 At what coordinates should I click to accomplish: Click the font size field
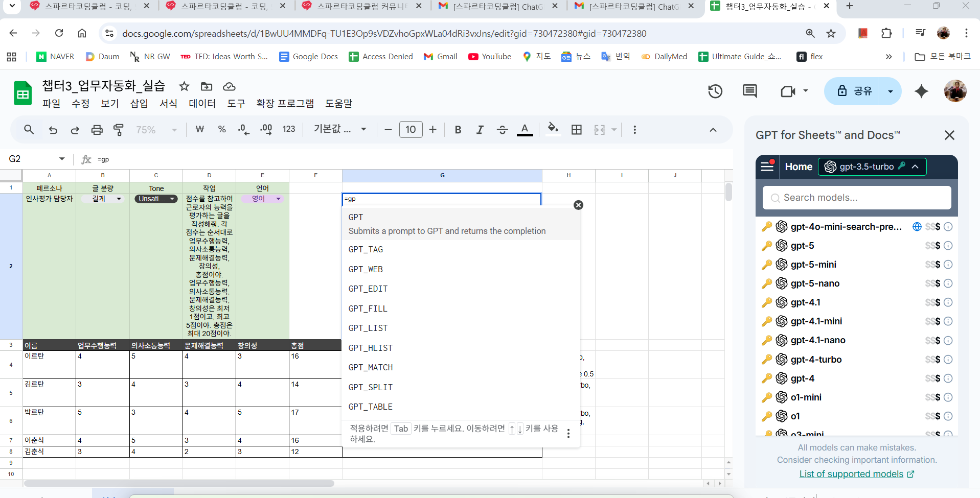point(411,130)
